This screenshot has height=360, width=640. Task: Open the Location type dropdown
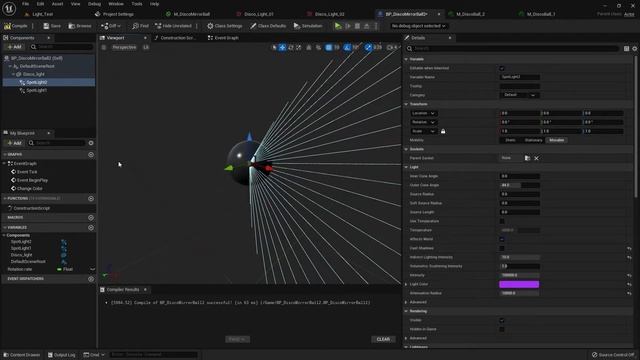423,113
